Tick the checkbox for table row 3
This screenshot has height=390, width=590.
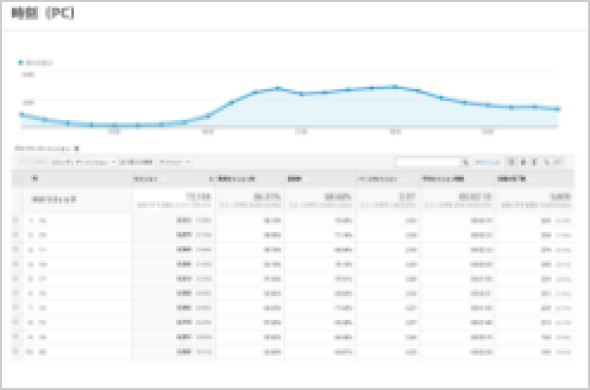[x=16, y=249]
